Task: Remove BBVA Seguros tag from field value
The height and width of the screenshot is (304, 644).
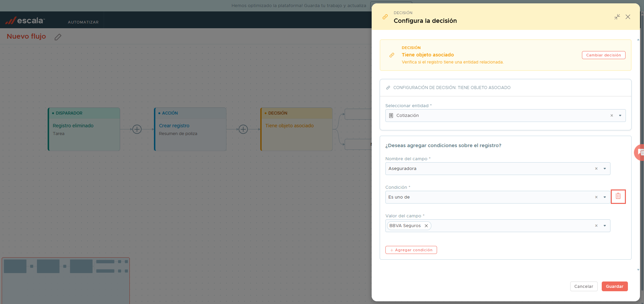Action: 426,226
